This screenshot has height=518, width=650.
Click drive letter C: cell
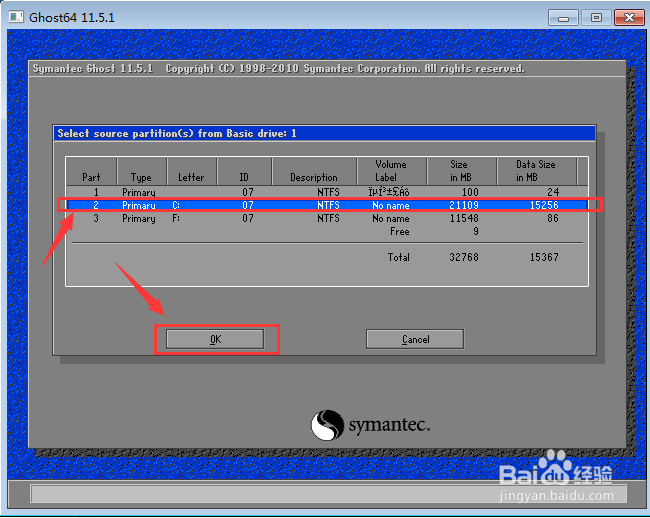176,205
